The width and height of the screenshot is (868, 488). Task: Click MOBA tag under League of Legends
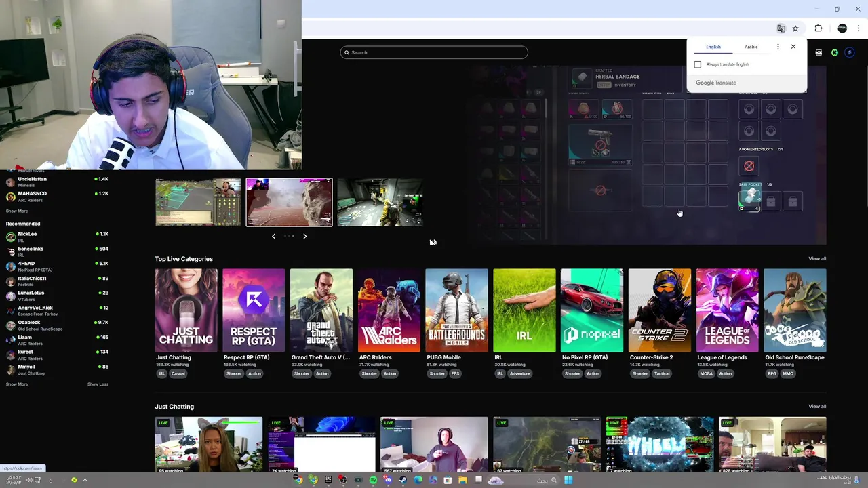coord(707,373)
